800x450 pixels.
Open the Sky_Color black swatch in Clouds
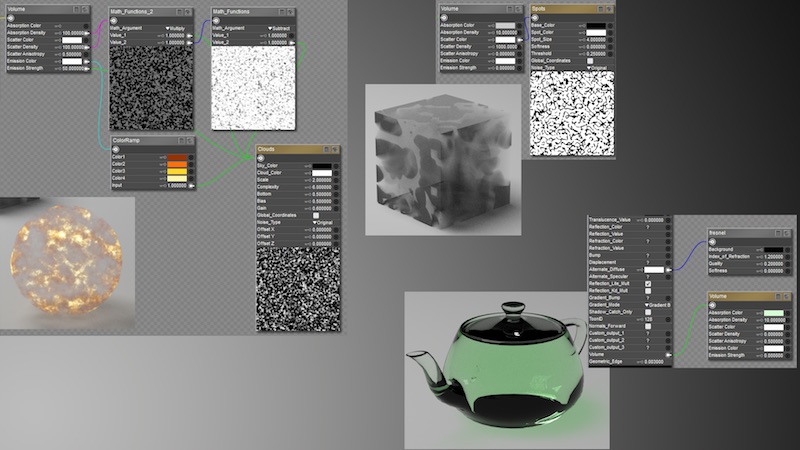tap(322, 166)
